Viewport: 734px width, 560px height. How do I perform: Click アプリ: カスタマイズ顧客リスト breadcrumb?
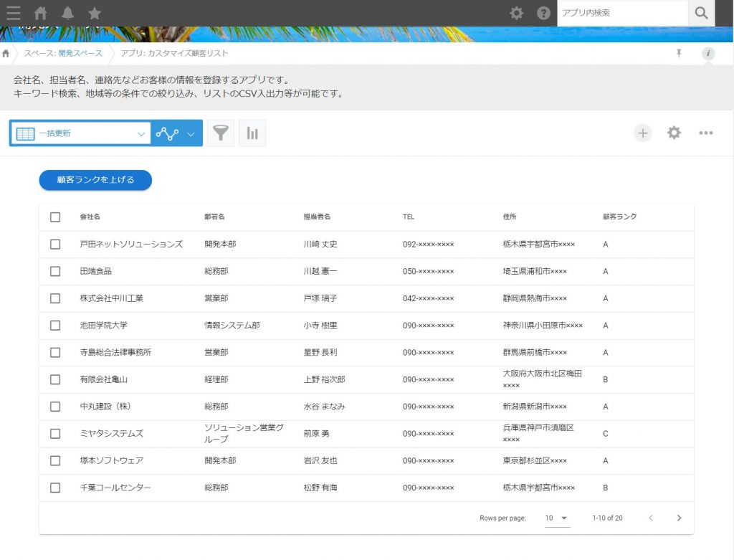point(174,53)
